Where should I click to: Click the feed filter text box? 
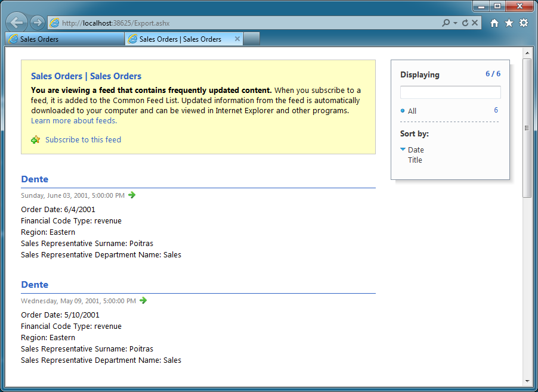tap(450, 92)
